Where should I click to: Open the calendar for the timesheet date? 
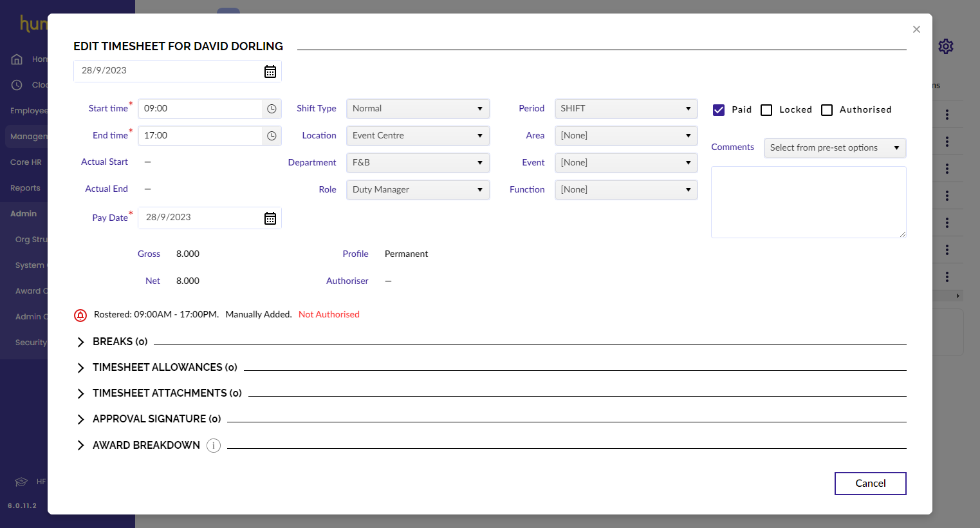[x=270, y=71]
